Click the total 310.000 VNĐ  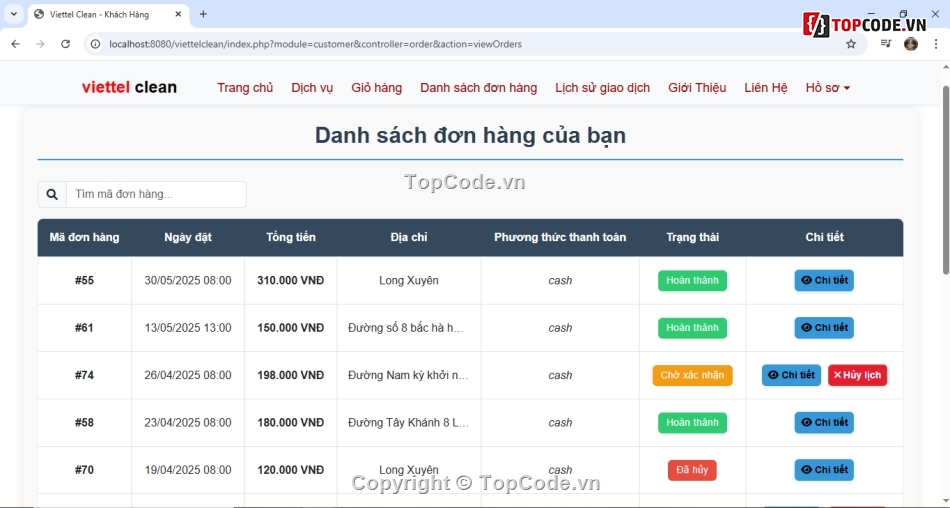(291, 281)
